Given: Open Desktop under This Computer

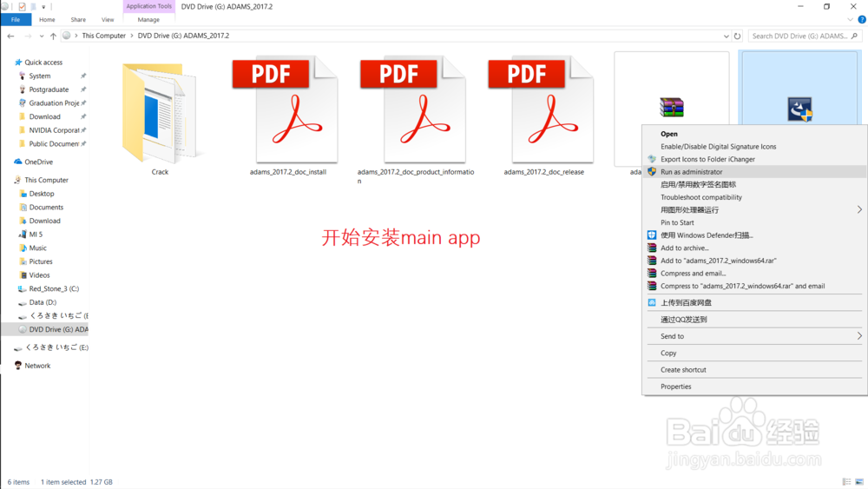Looking at the screenshot, I should pyautogui.click(x=42, y=194).
